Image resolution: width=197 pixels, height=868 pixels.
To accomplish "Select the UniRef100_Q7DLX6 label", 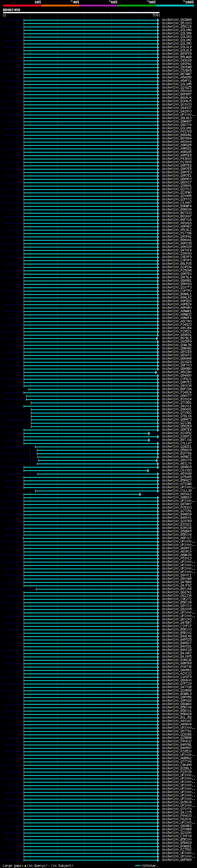I will click(177, 416).
